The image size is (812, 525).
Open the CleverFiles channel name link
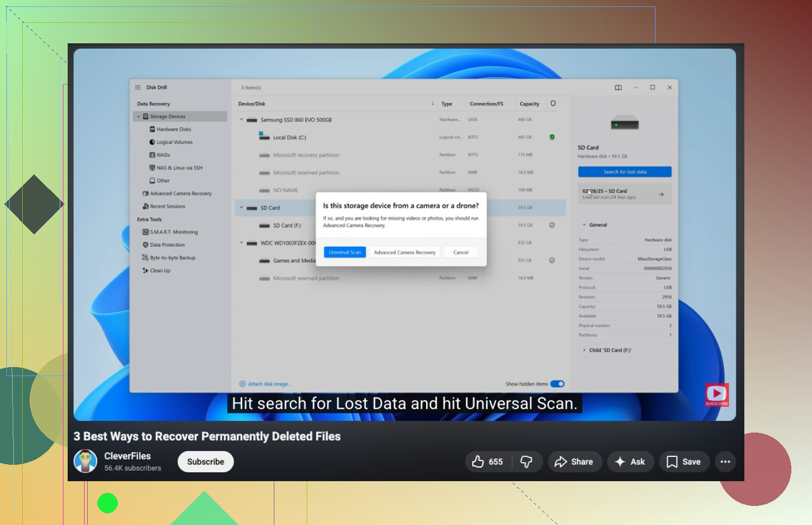tap(127, 456)
